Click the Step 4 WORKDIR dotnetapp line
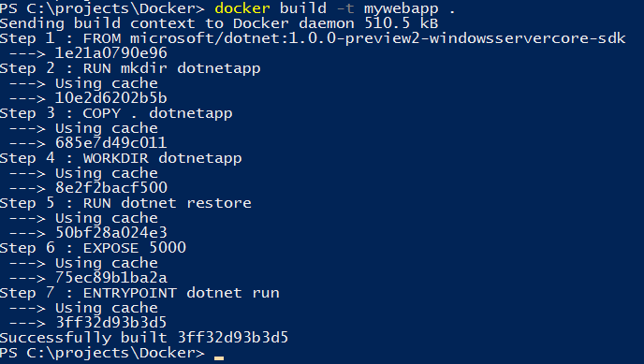The height and width of the screenshot is (364, 644). pyautogui.click(x=121, y=158)
